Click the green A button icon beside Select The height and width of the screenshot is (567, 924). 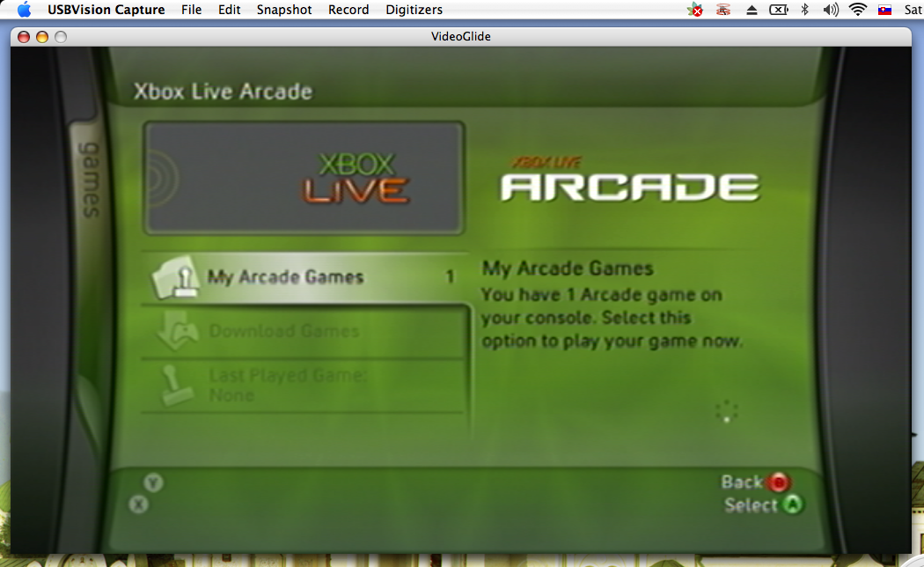tap(793, 504)
